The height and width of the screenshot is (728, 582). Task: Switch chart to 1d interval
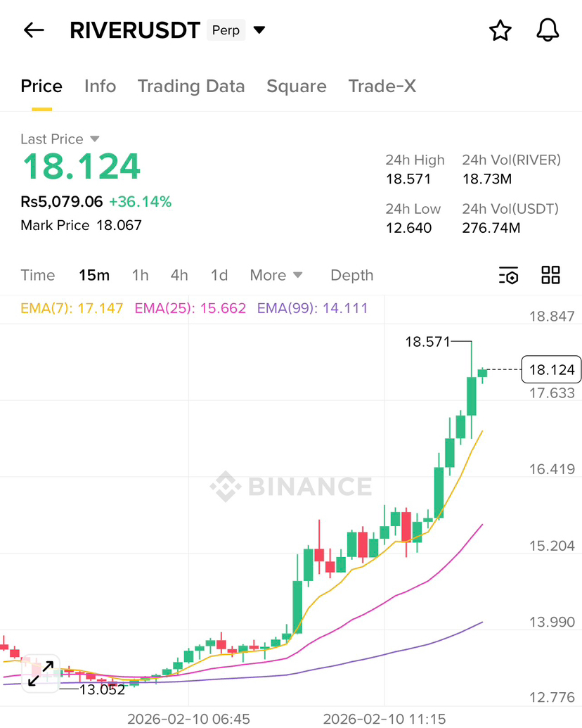click(219, 275)
